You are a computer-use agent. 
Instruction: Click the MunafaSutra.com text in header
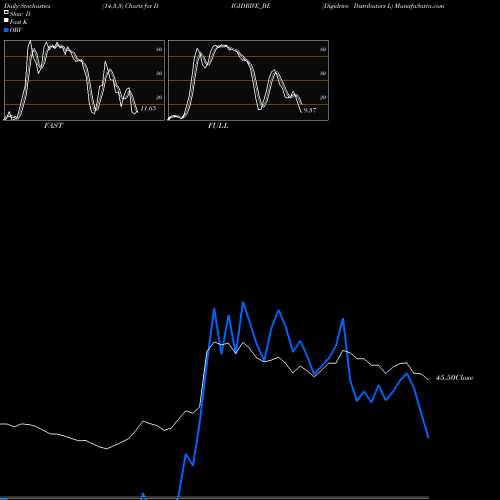coord(419,6)
